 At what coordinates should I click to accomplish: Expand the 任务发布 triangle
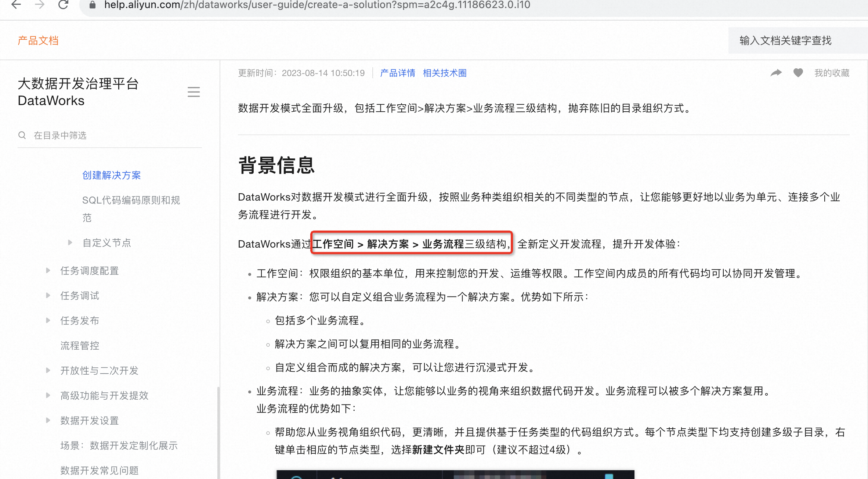(x=48, y=320)
